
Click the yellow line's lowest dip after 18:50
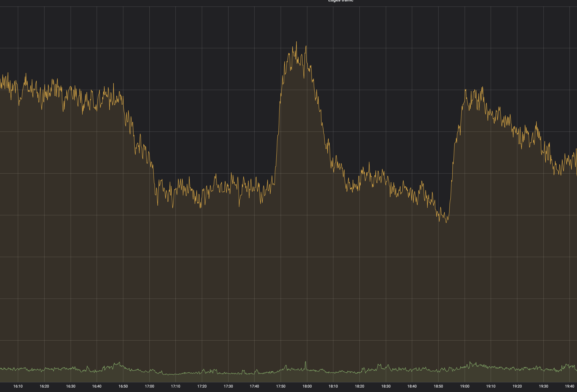(x=446, y=222)
